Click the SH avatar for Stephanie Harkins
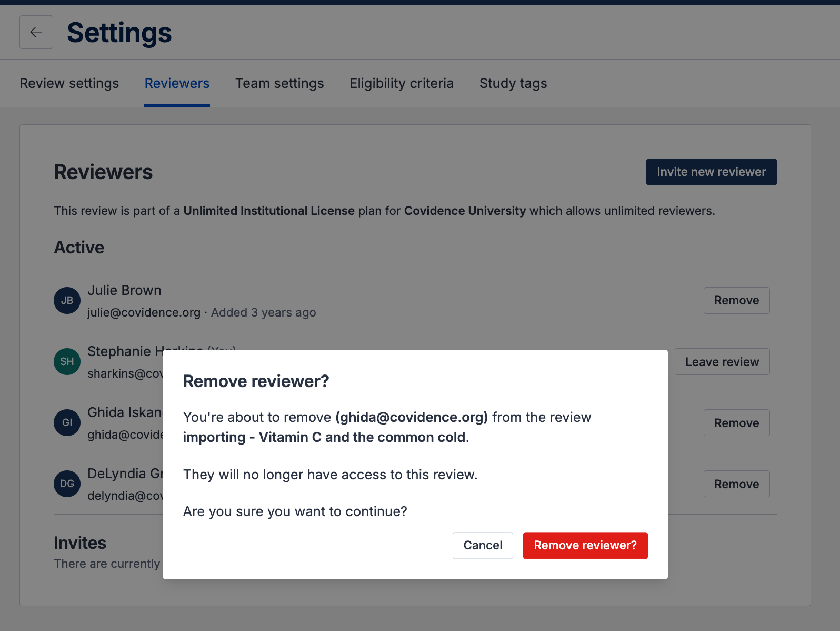 click(x=67, y=361)
